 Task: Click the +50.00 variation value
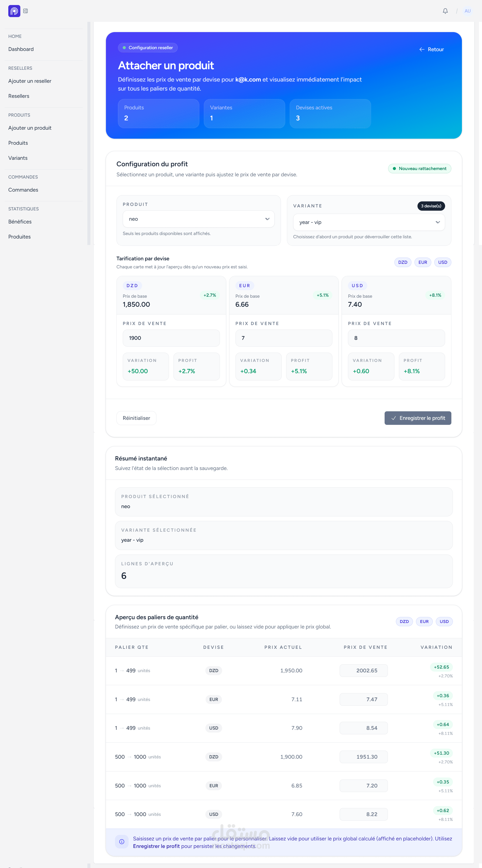(x=138, y=371)
